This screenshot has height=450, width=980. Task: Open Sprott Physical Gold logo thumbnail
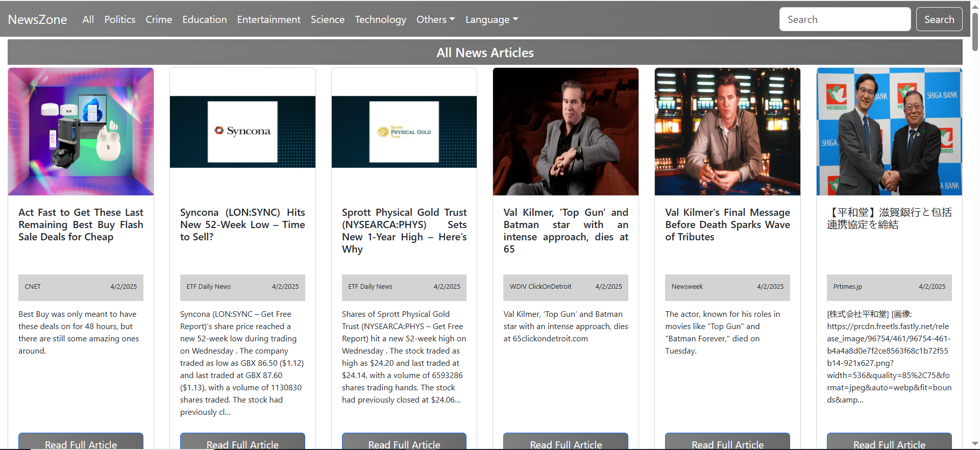(404, 132)
